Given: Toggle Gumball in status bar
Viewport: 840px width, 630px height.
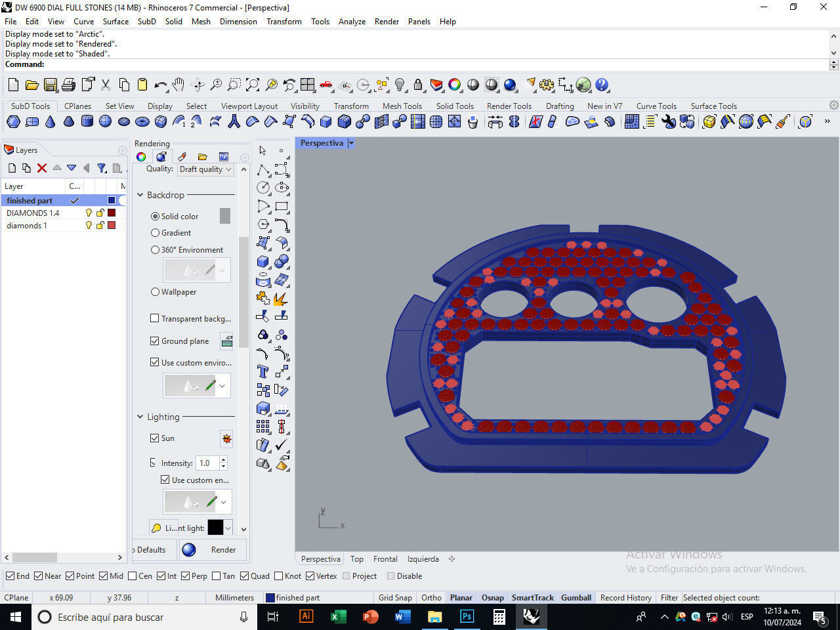Looking at the screenshot, I should click(x=576, y=598).
